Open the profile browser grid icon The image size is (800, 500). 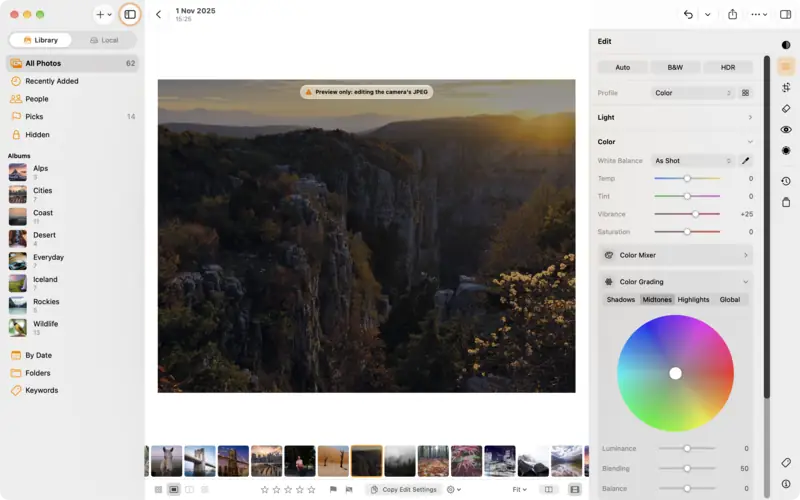click(745, 93)
